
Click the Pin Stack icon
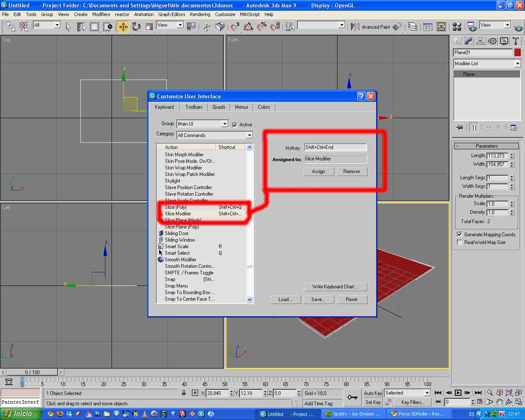pyautogui.click(x=459, y=128)
